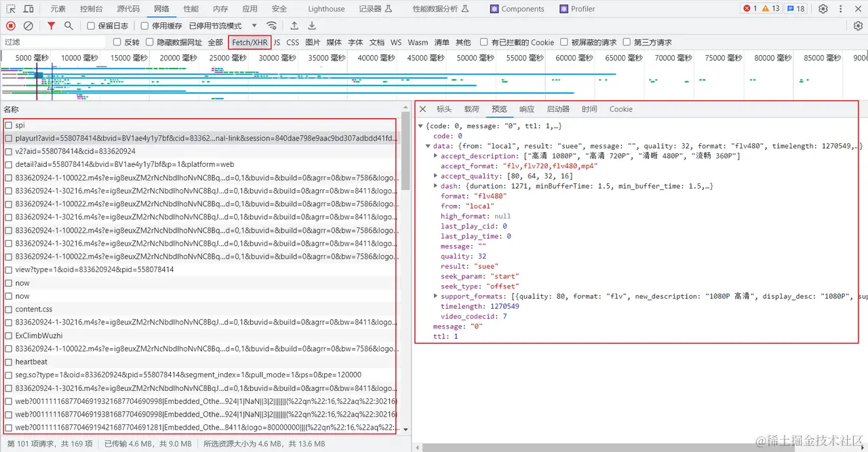The image size is (868, 452).
Task: Expand accept_description array
Action: tap(435, 156)
